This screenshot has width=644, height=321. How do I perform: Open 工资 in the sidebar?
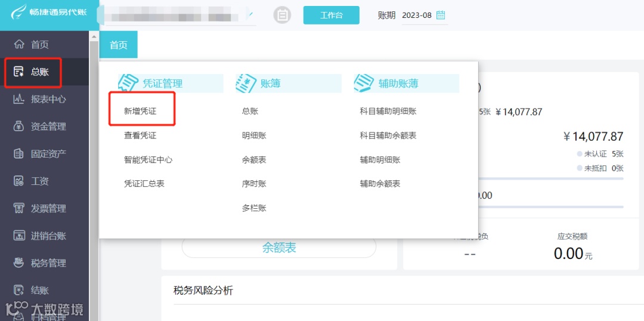[x=40, y=181]
